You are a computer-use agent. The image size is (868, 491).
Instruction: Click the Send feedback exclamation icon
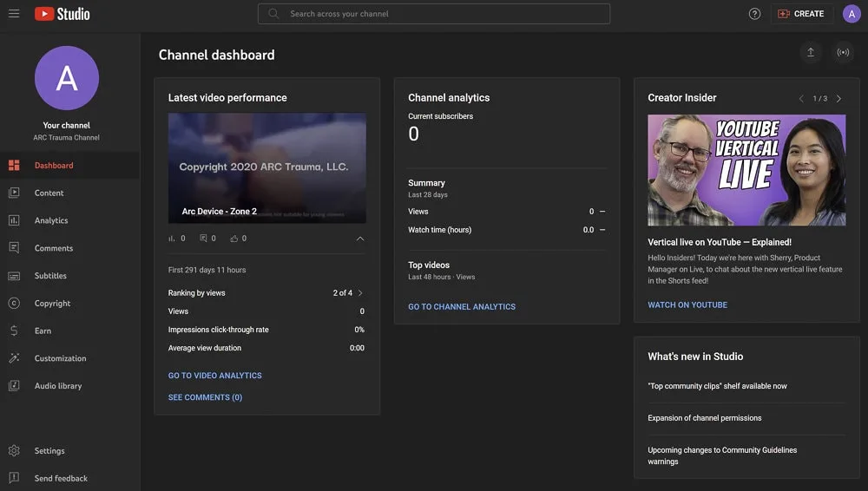click(14, 478)
